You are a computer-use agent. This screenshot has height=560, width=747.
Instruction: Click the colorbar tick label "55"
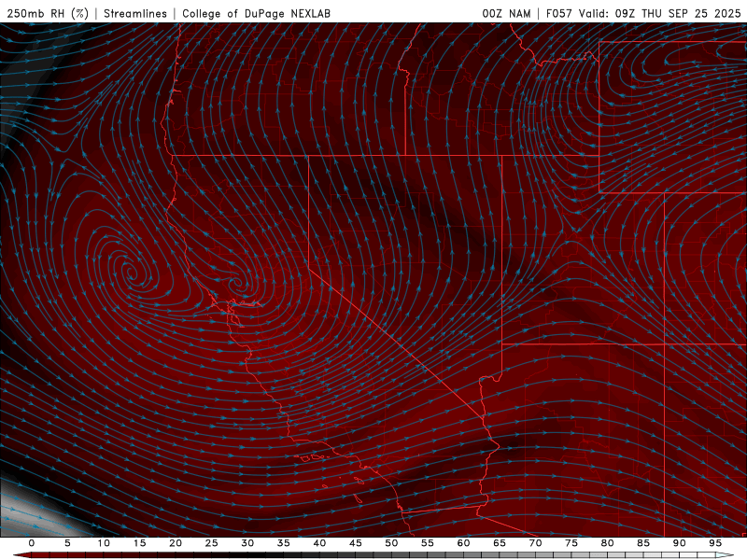click(x=428, y=543)
